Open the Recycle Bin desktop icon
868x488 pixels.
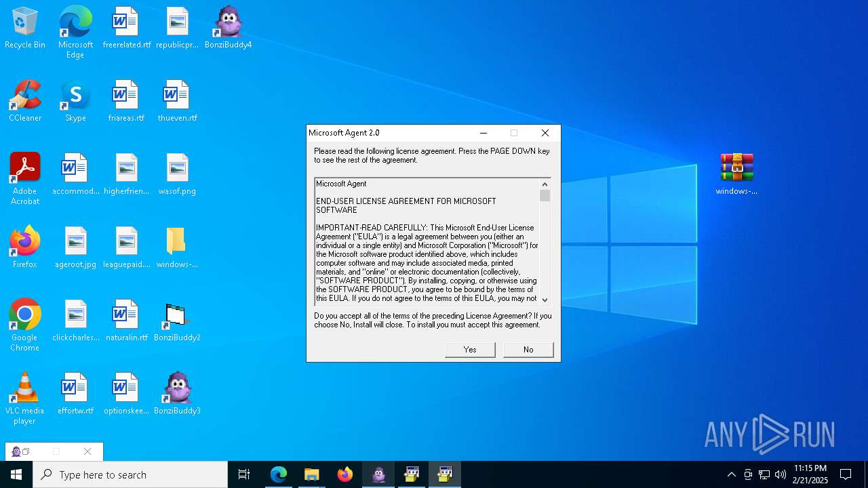pos(25,28)
